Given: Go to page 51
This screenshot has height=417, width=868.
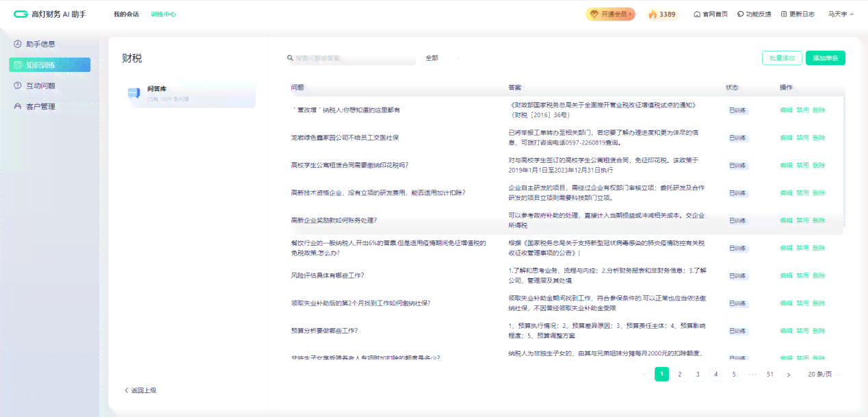Looking at the screenshot, I should click(770, 375).
